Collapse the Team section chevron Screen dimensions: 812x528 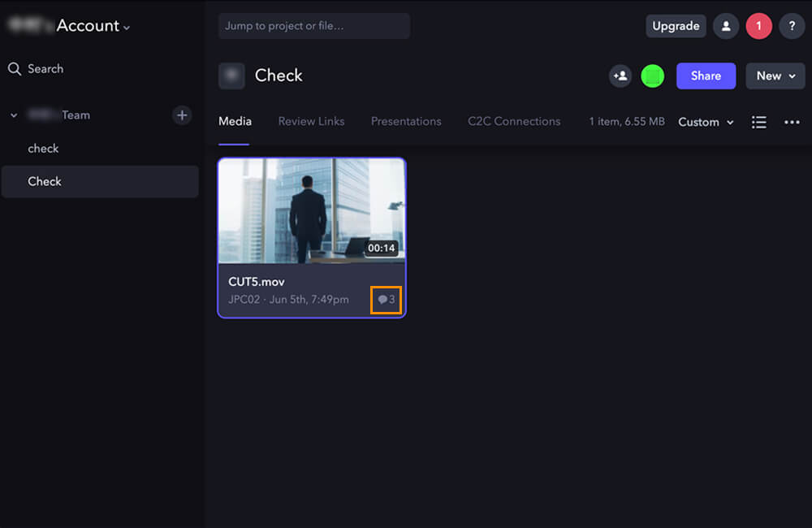14,115
